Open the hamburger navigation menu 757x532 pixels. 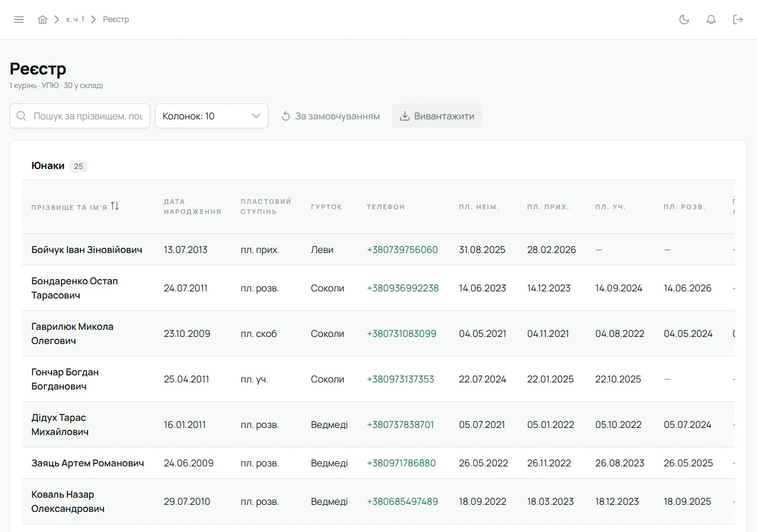tap(19, 20)
